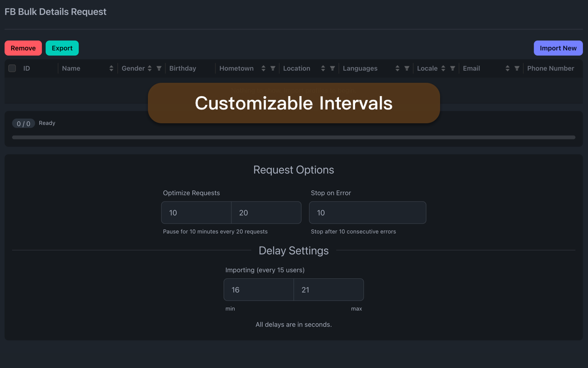Screen dimensions: 588x368
Task: Click the Gender column sort arrows
Action: pyautogui.click(x=149, y=69)
